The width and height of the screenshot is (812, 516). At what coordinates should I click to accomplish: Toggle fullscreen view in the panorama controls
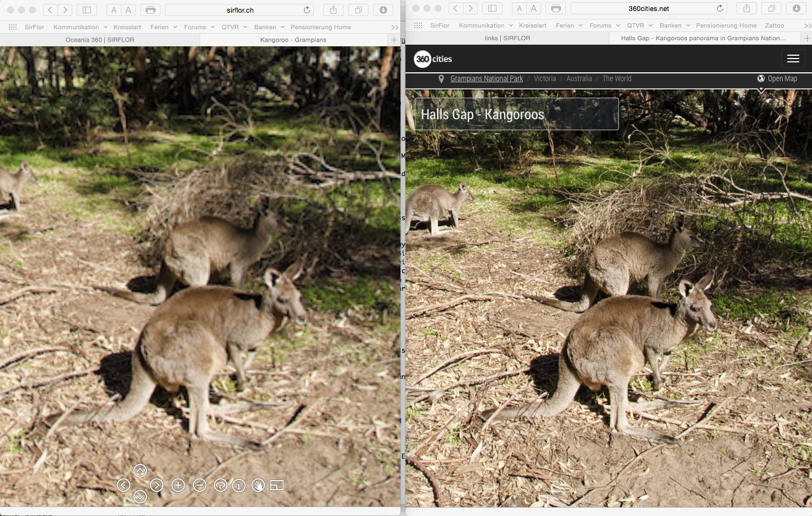[277, 485]
